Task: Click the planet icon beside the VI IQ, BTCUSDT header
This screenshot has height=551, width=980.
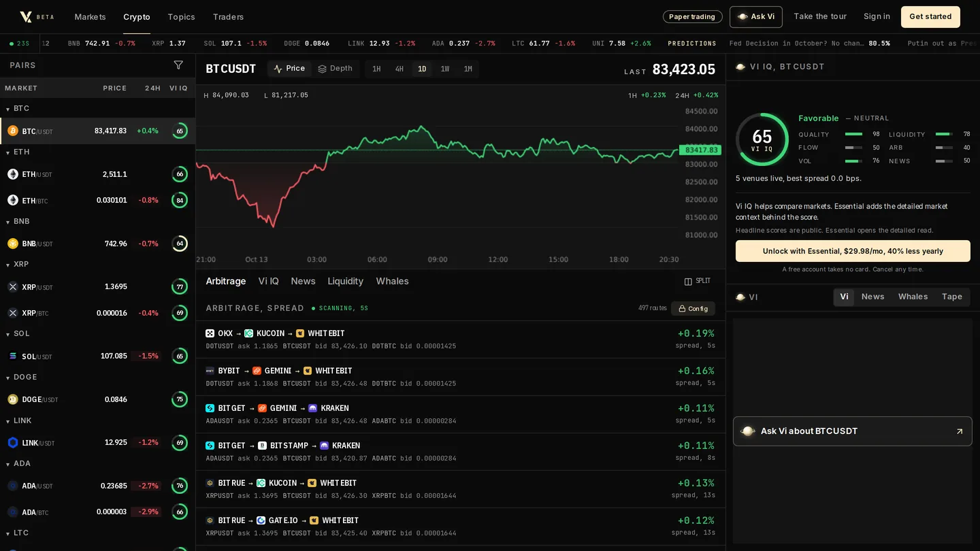Action: point(740,67)
